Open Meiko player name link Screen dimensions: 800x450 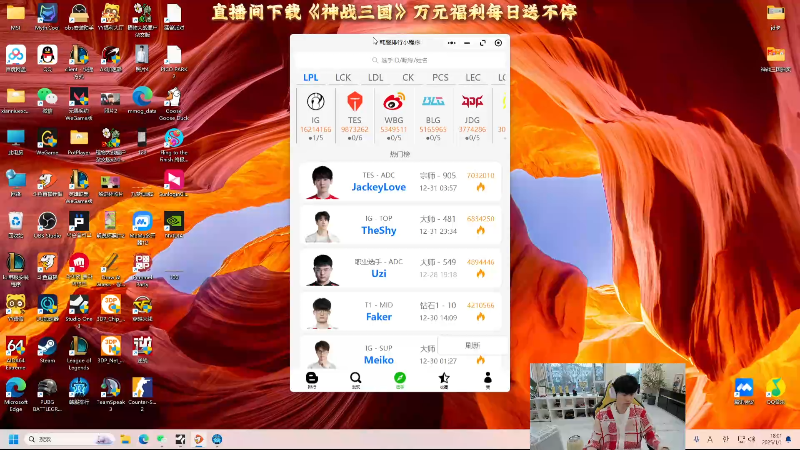(379, 360)
